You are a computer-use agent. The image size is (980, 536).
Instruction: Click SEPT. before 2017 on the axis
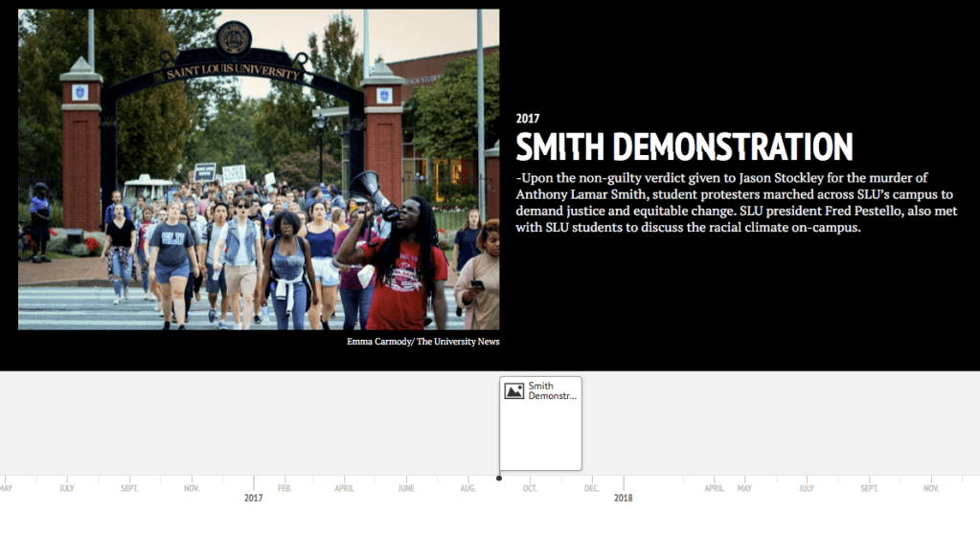point(129,488)
